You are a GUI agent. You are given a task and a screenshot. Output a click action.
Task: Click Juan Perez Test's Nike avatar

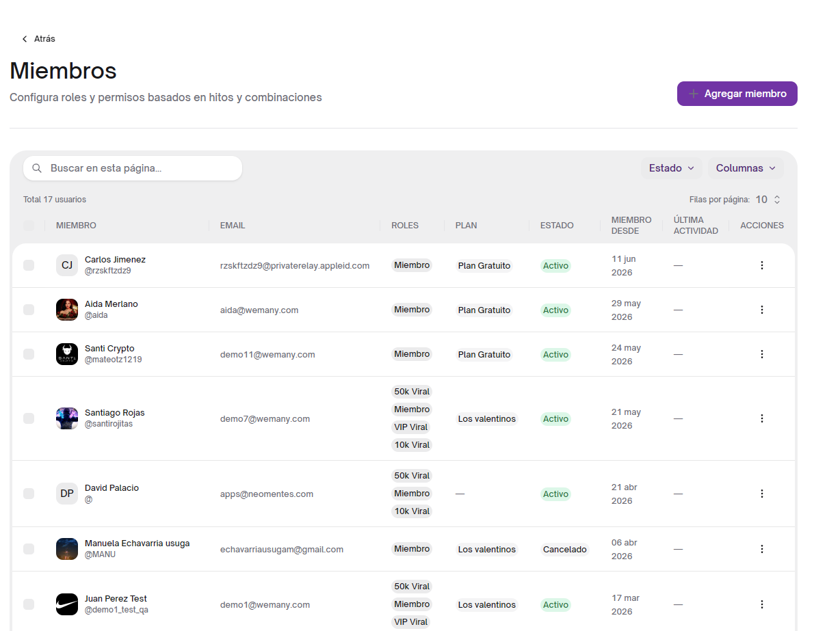coord(67,604)
